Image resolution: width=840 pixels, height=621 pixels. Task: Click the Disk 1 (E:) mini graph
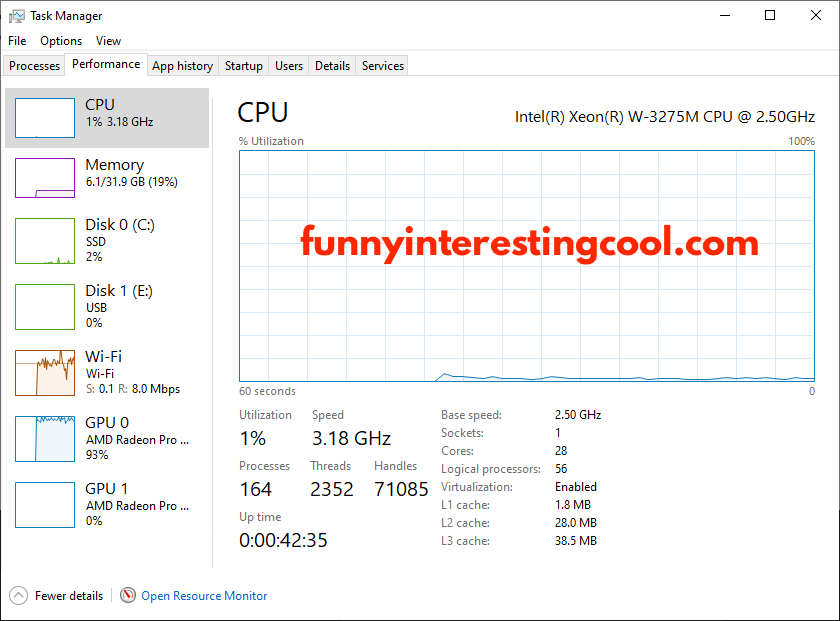click(45, 307)
